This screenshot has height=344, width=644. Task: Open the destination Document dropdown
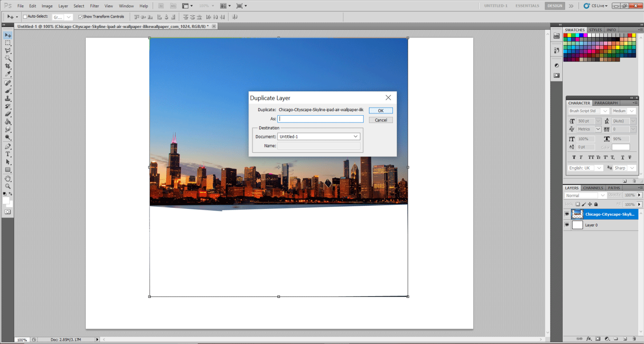click(x=319, y=137)
